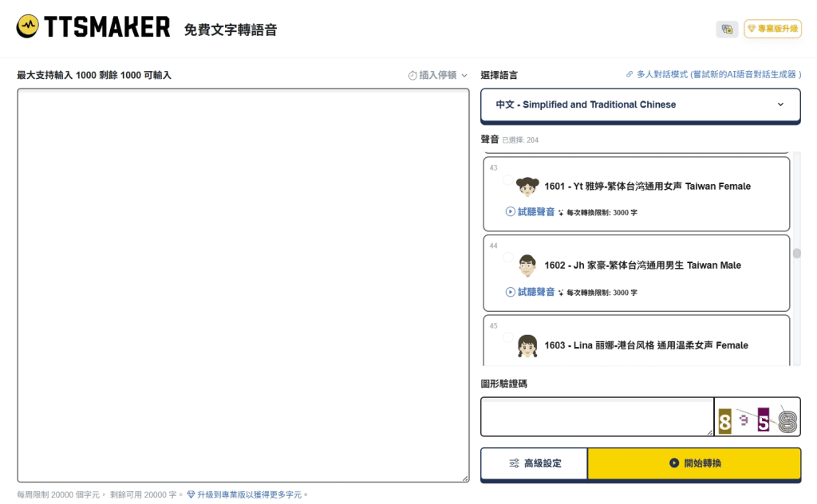Viewport: 817px width, 504px height.
Task: Open the insert pause dropdown
Action: (438, 76)
